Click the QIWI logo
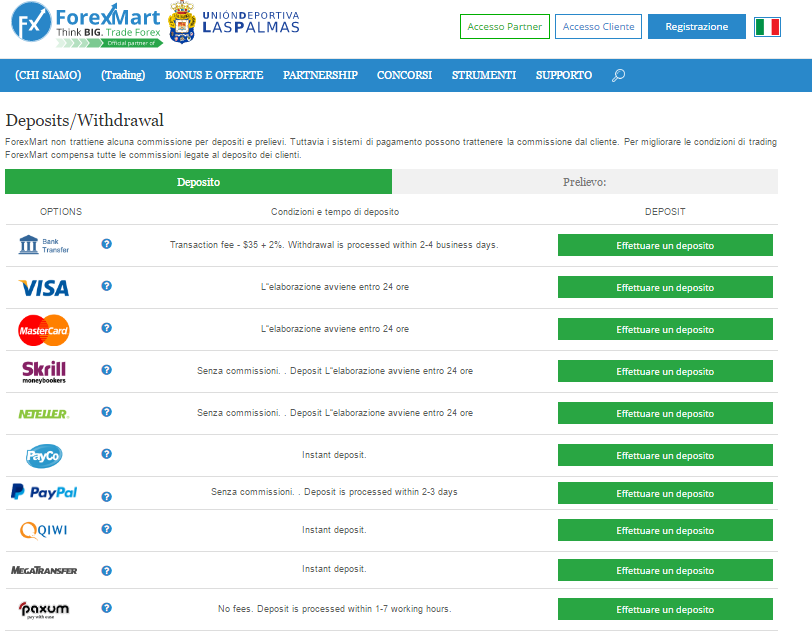This screenshot has height=642, width=812. pos(44,530)
